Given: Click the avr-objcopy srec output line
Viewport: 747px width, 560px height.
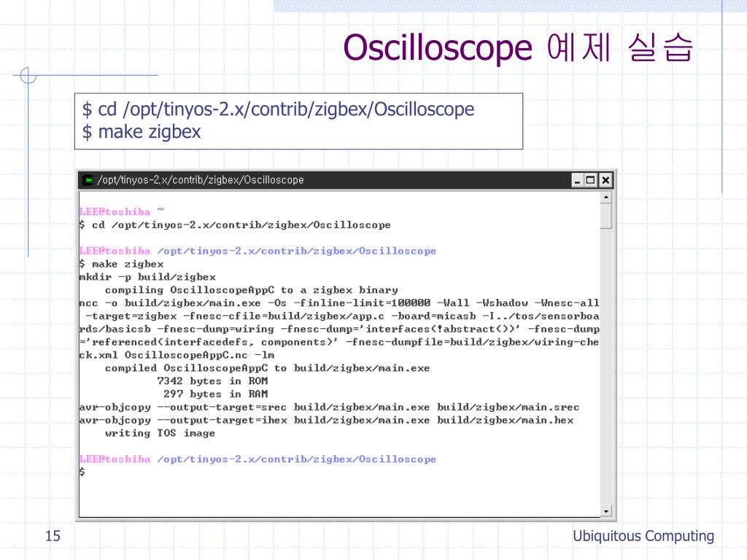Looking at the screenshot, I should click(329, 407).
